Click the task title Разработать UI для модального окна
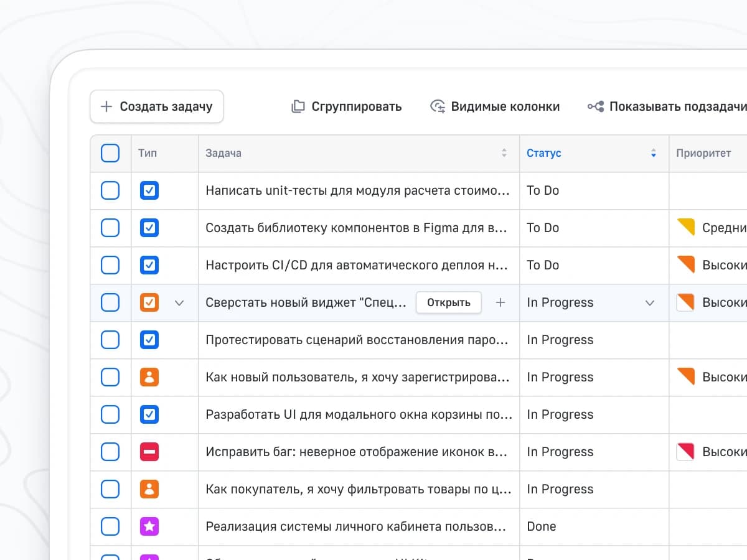 359,414
